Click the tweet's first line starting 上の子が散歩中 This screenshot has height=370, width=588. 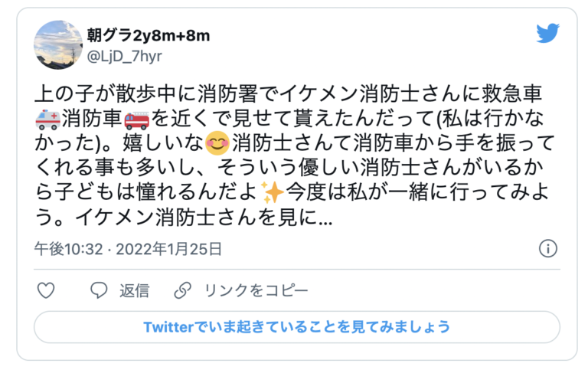(288, 94)
